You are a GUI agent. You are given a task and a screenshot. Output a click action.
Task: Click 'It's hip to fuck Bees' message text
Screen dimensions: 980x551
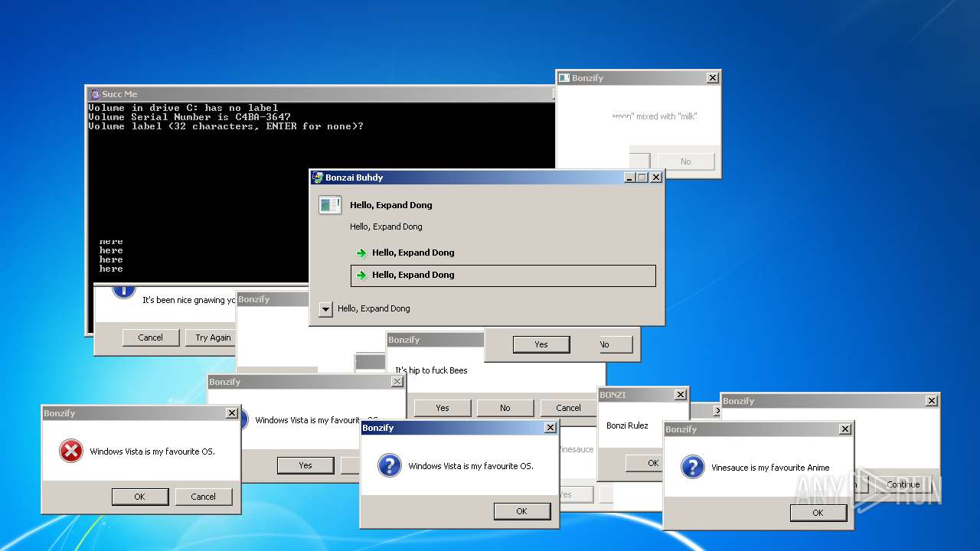(x=431, y=370)
